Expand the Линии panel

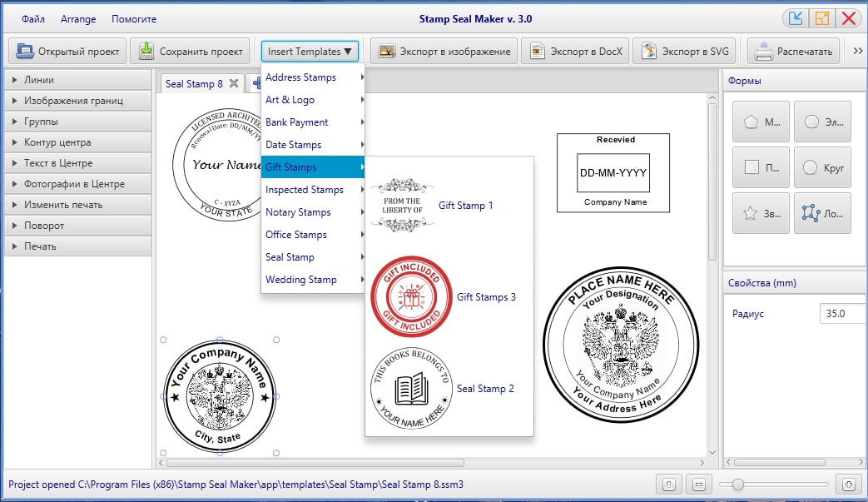[77, 80]
